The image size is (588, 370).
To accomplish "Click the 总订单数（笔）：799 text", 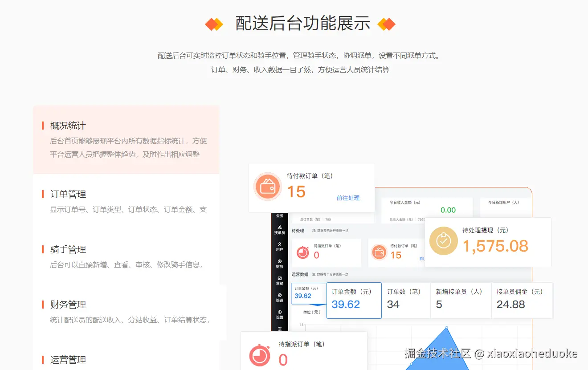I will click(x=316, y=220).
